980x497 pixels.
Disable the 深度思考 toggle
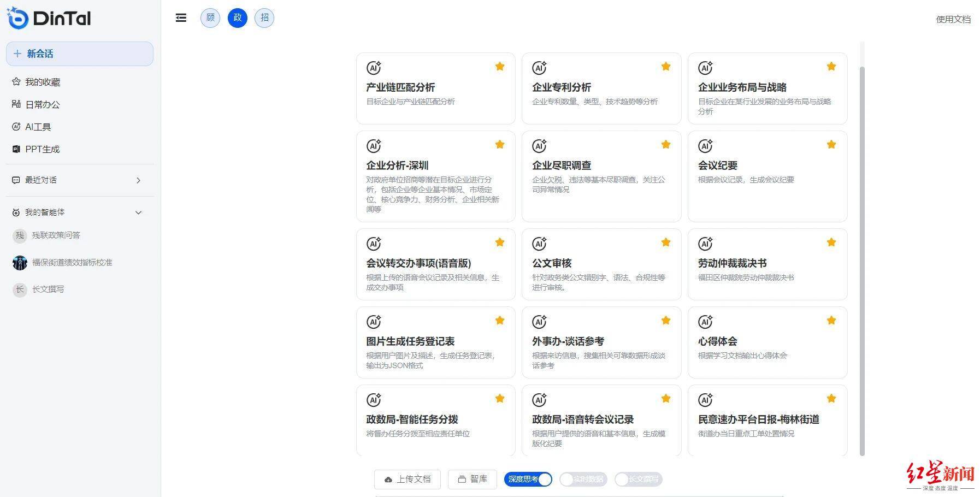[x=528, y=480]
